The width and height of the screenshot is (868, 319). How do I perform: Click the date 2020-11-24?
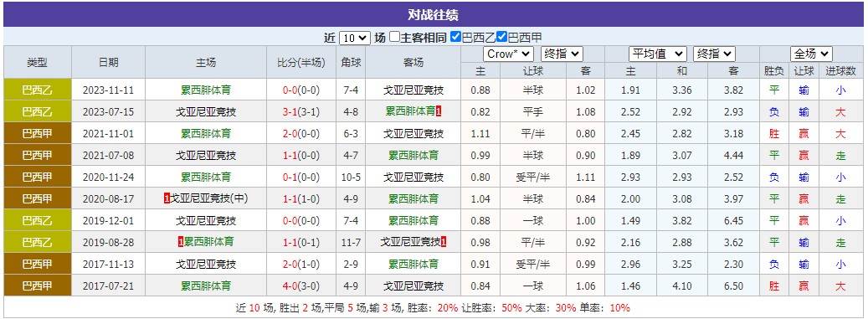click(x=109, y=178)
